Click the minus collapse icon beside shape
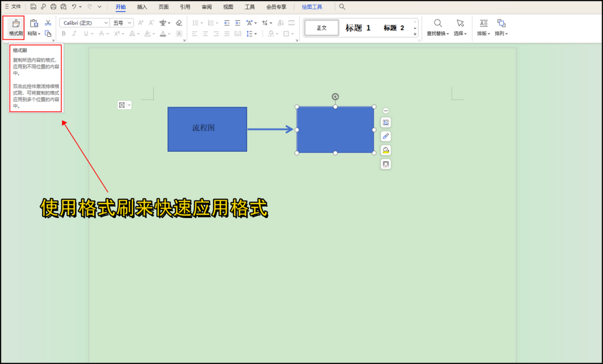The height and width of the screenshot is (364, 603). [385, 110]
